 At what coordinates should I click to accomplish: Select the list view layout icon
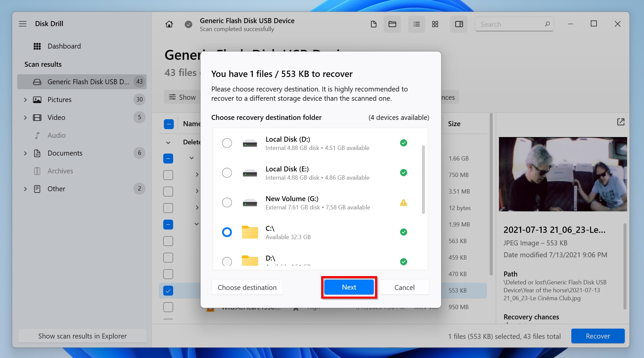[417, 24]
